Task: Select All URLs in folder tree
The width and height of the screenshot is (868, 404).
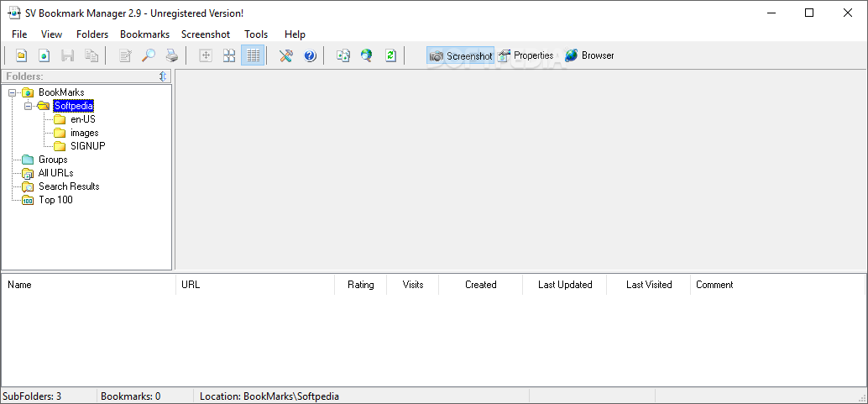Action: tap(56, 173)
